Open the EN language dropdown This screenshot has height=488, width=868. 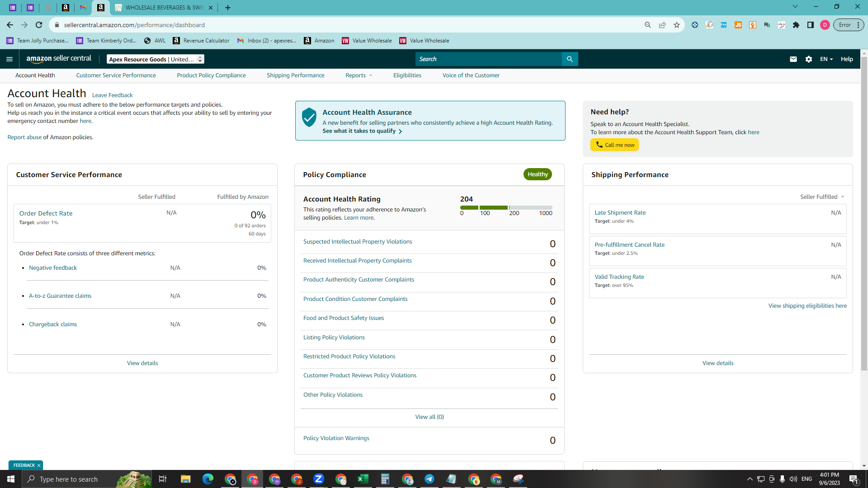[826, 59]
